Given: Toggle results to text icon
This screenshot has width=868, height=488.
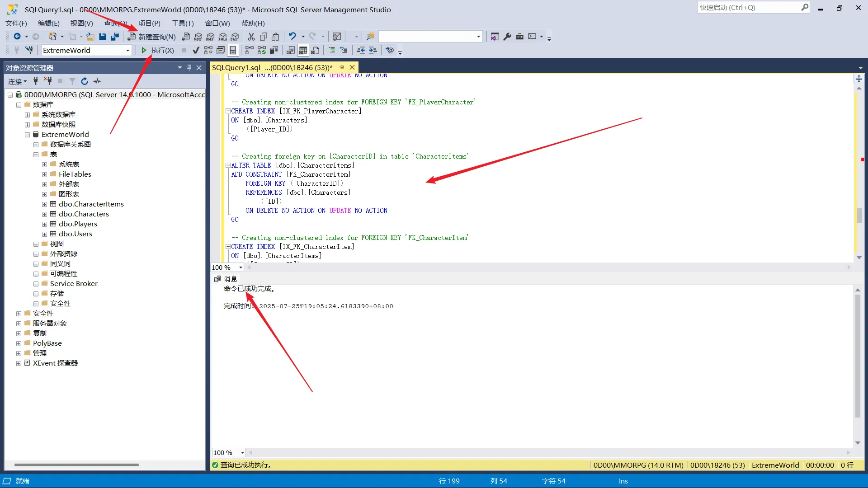Looking at the screenshot, I should (291, 50).
